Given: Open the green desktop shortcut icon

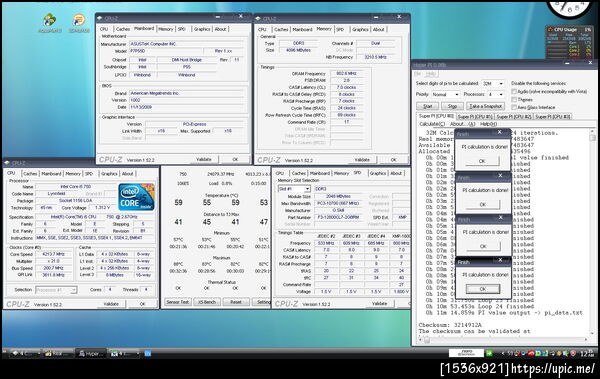Looking at the screenshot, I should (x=50, y=21).
